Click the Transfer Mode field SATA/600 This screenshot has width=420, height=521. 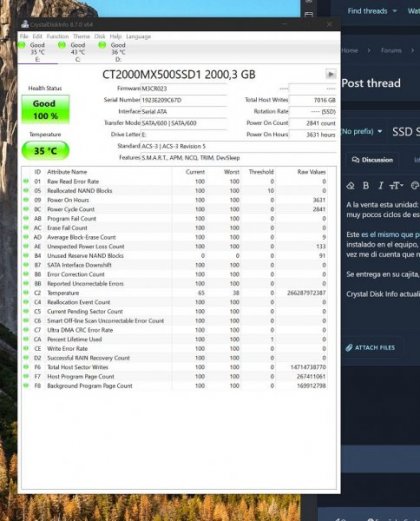pos(184,123)
